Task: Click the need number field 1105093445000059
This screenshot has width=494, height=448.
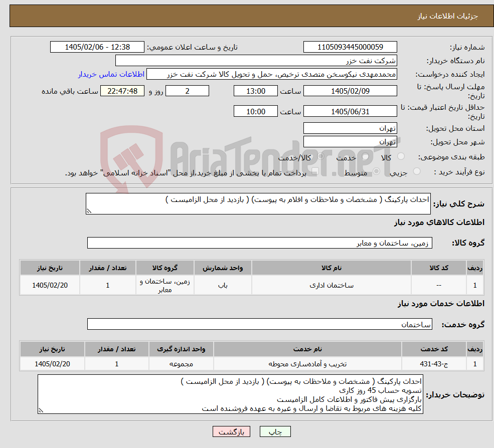Action: (x=350, y=47)
